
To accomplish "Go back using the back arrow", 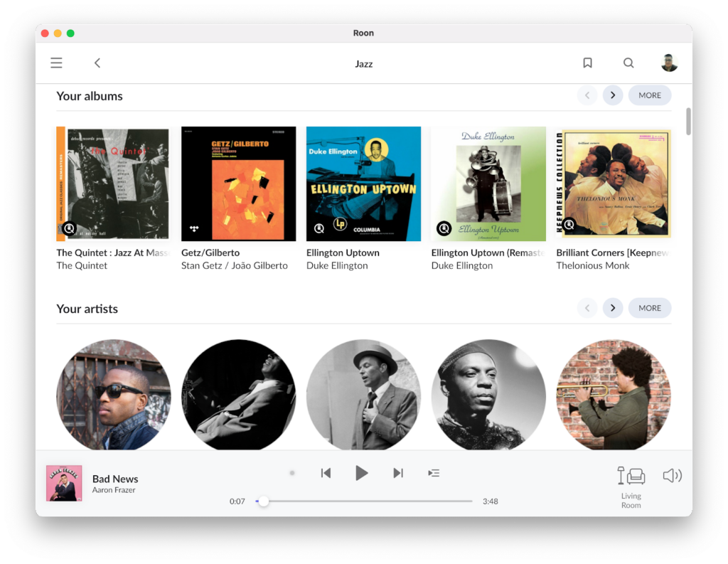I will point(97,63).
